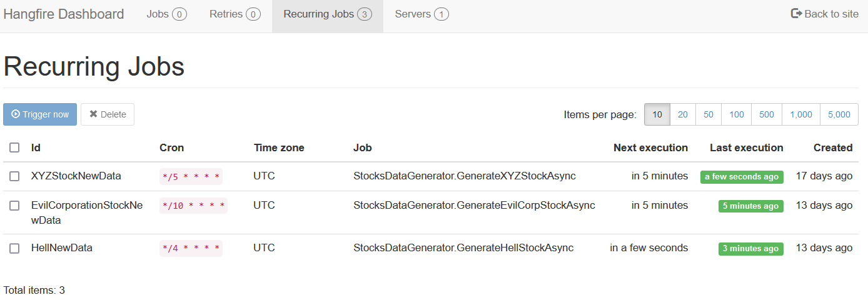868x305 pixels.
Task: Go to the Servers tab
Action: [421, 14]
